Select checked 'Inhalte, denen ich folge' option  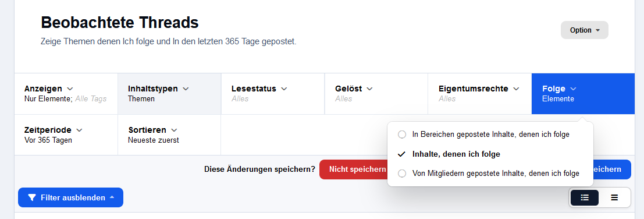click(490, 154)
